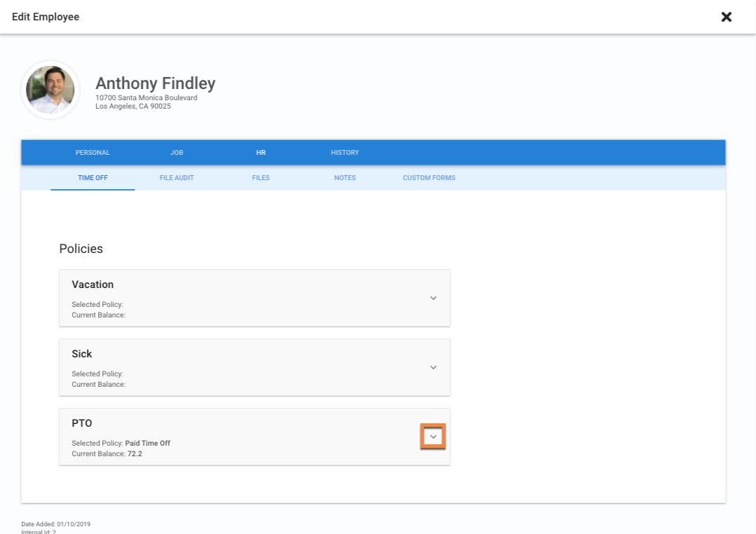This screenshot has width=756, height=534.
Task: Open the Notes sub-tab
Action: (x=345, y=178)
